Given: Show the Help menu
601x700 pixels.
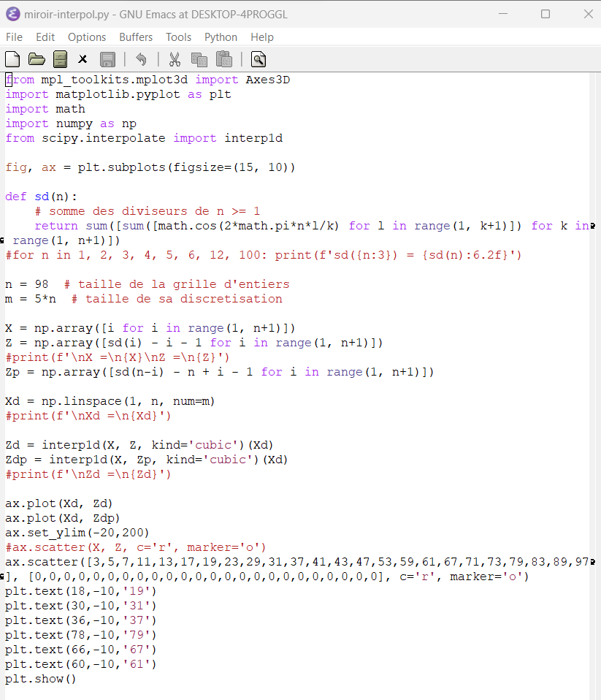Looking at the screenshot, I should tap(262, 37).
